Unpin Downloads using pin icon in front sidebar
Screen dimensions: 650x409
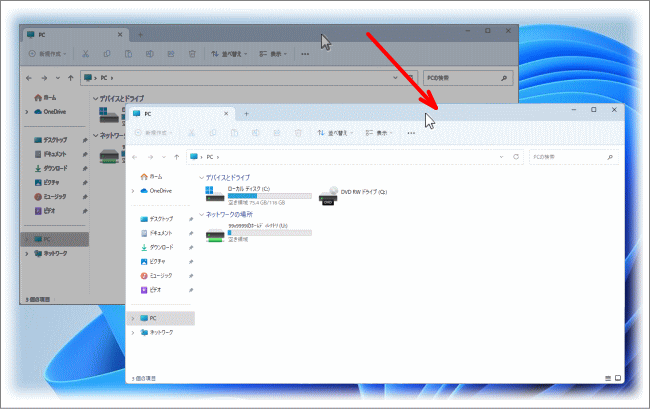[x=191, y=247]
